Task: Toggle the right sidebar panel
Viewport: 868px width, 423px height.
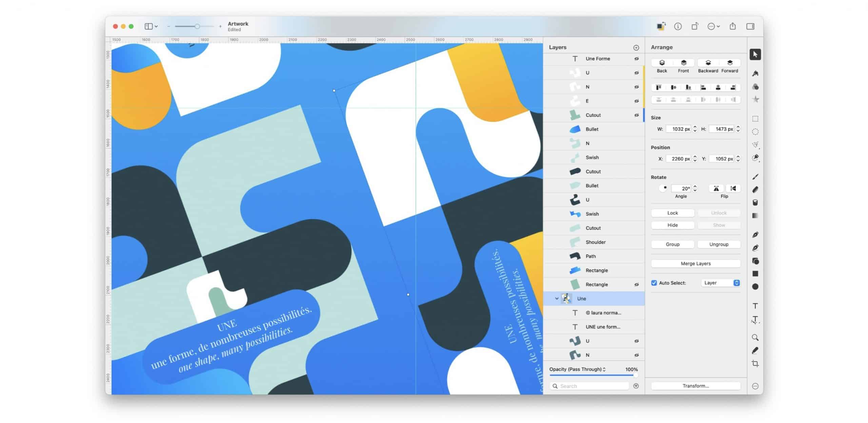Action: 750,26
